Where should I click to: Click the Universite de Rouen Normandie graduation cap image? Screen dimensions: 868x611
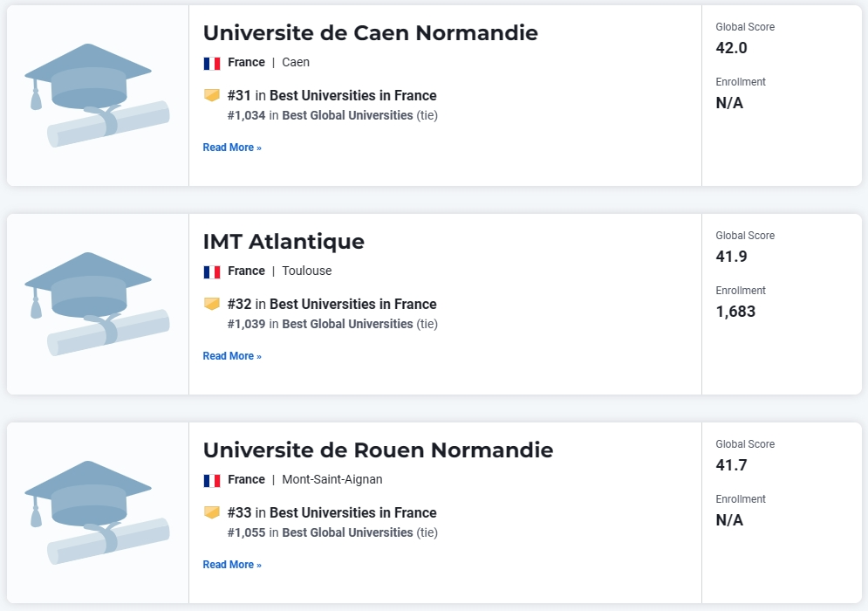point(97,512)
